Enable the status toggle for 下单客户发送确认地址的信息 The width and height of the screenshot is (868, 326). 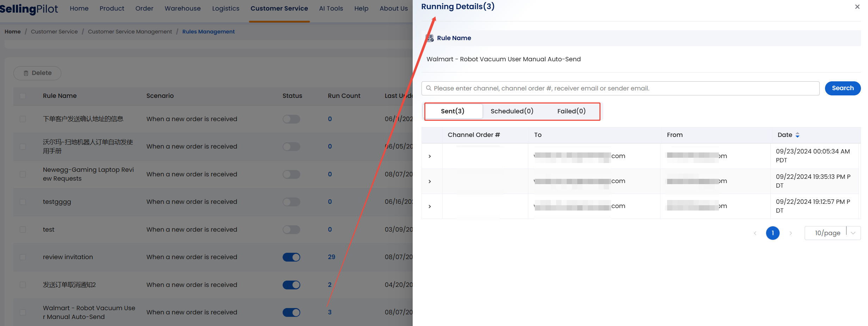[x=291, y=119]
